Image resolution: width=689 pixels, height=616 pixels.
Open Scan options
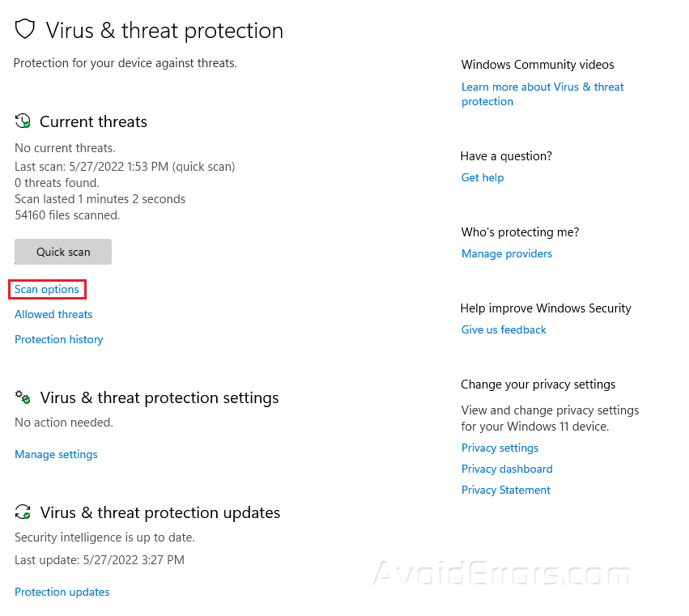47,289
